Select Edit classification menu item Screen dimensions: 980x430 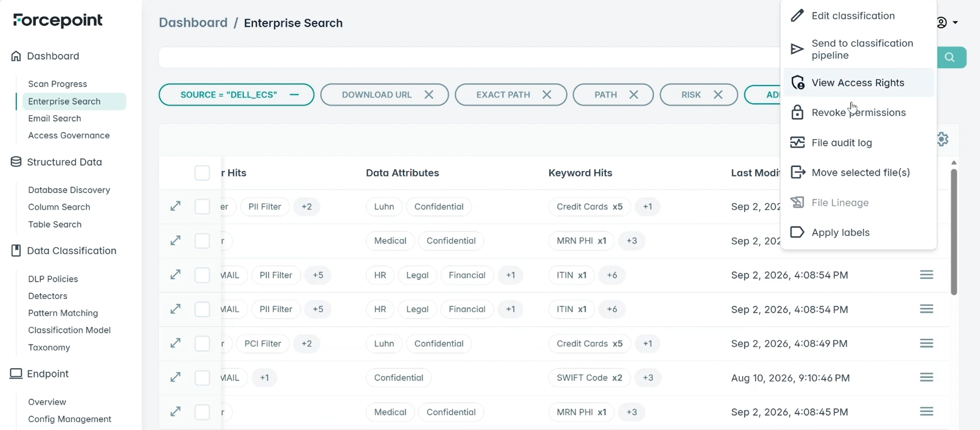859,16
